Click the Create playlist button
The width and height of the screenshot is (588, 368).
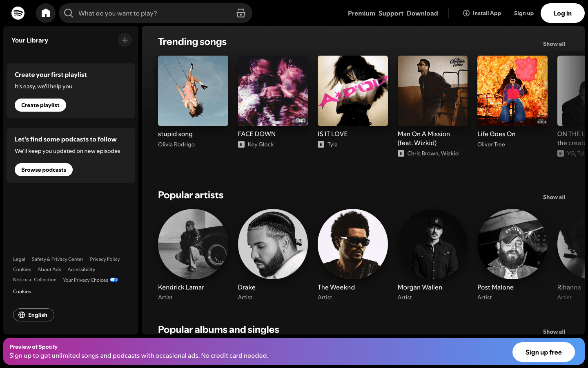(40, 105)
